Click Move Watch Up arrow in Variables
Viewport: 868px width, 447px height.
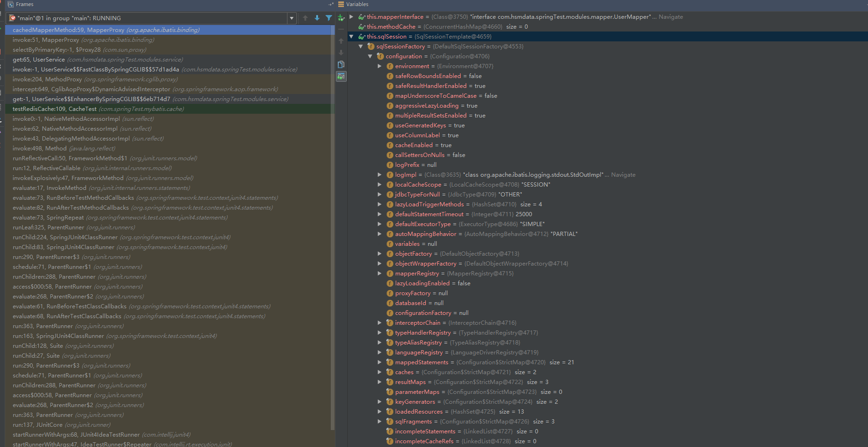click(x=341, y=41)
